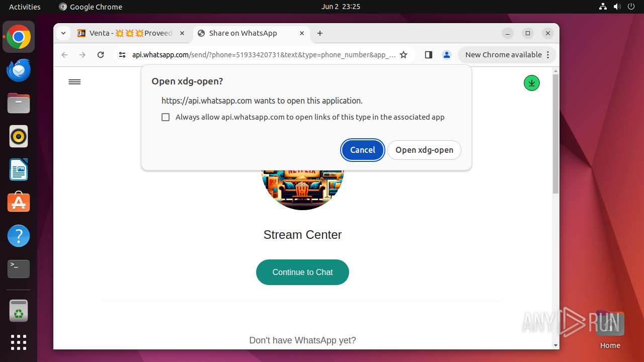This screenshot has width=644, height=362.
Task: Switch to the Venta Proveedores tab
Action: coord(132,33)
